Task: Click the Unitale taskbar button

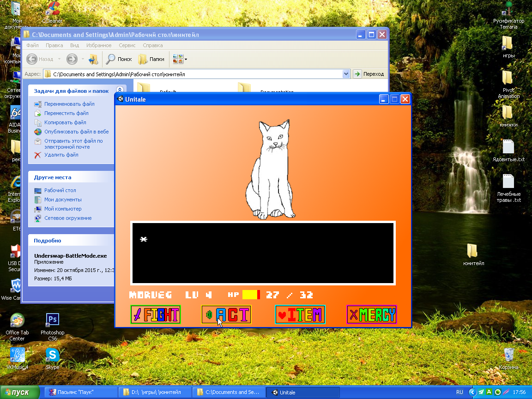Action: tap(303, 392)
